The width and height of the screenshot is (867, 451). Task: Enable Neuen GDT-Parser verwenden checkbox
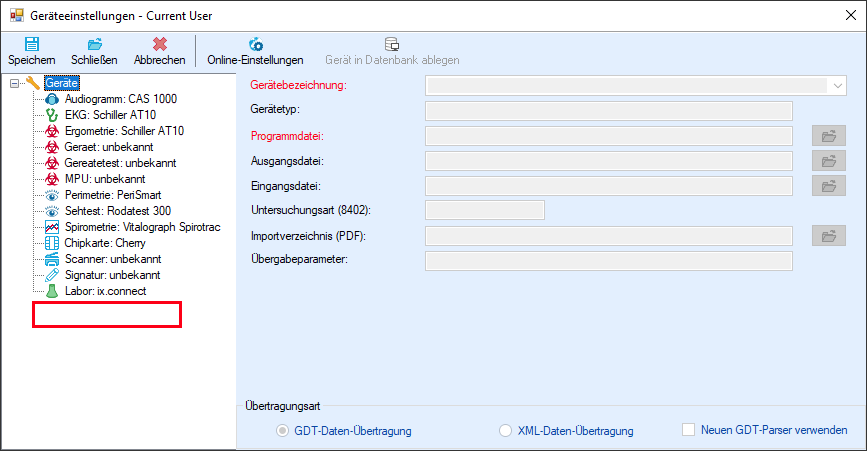click(x=688, y=429)
